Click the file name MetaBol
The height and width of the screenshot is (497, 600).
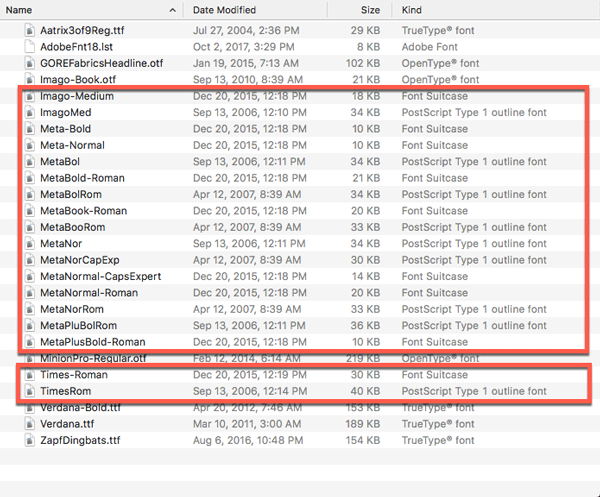click(x=60, y=161)
